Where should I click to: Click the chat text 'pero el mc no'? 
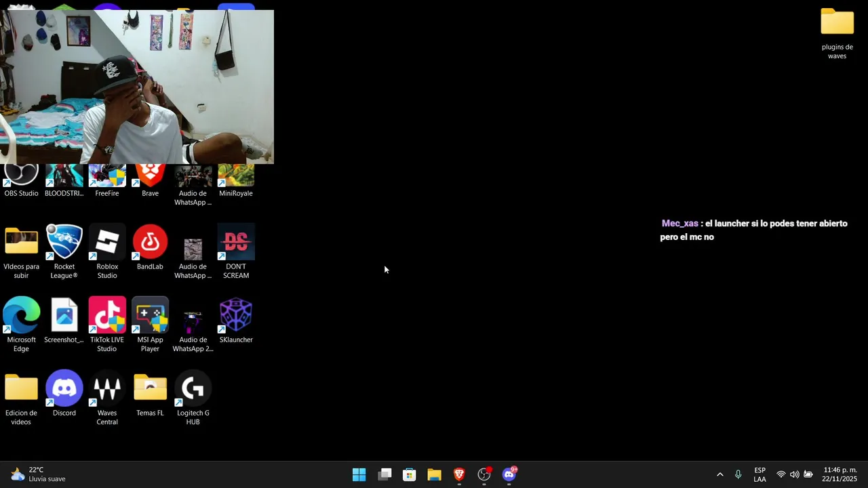pyautogui.click(x=687, y=237)
